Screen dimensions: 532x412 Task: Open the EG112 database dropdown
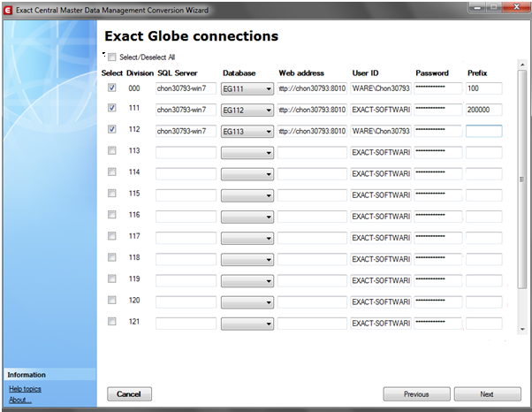[247, 110]
